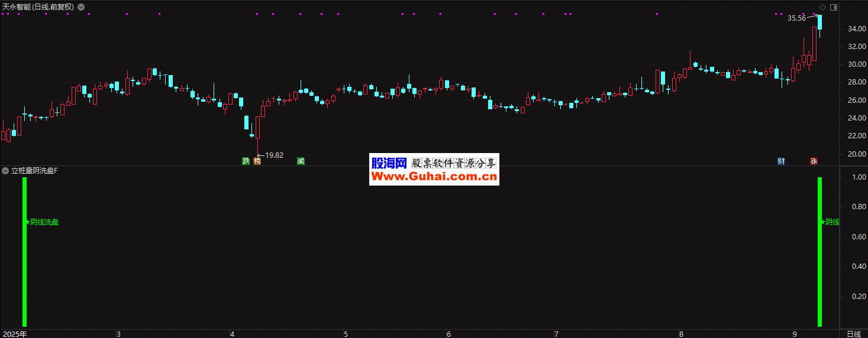Click month 7 on the time axis
Screen dimensions: 868x338
[556, 334]
